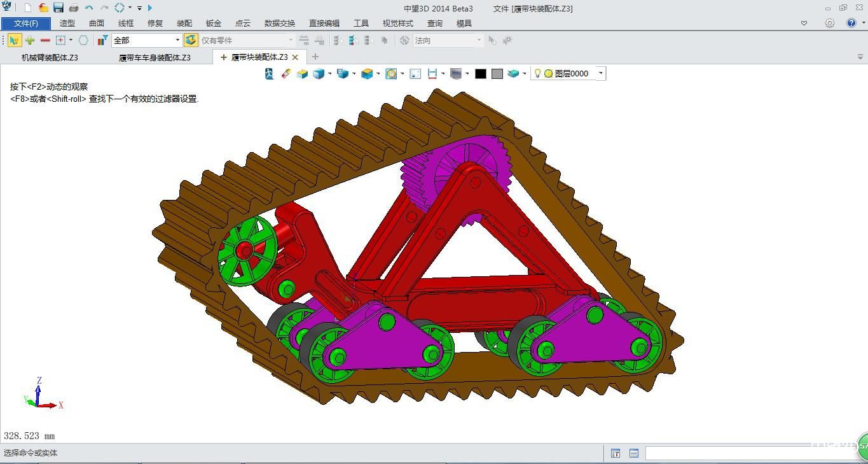Open the 文件(F) menu
This screenshot has width=868, height=464.
(x=25, y=23)
